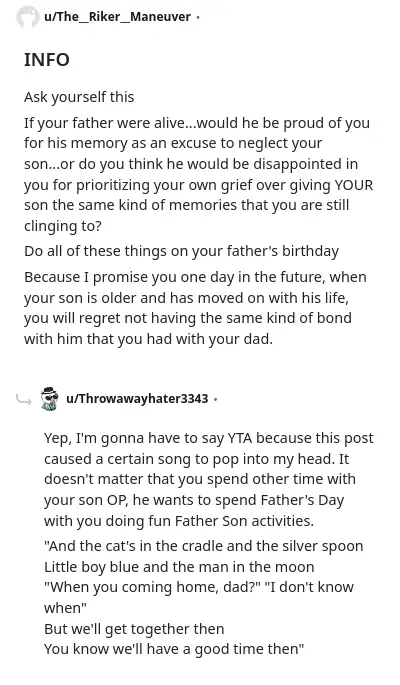Click the 'If your father were alive' paragraph
Image resolution: width=400 pixels, height=685 pixels.
199,174
